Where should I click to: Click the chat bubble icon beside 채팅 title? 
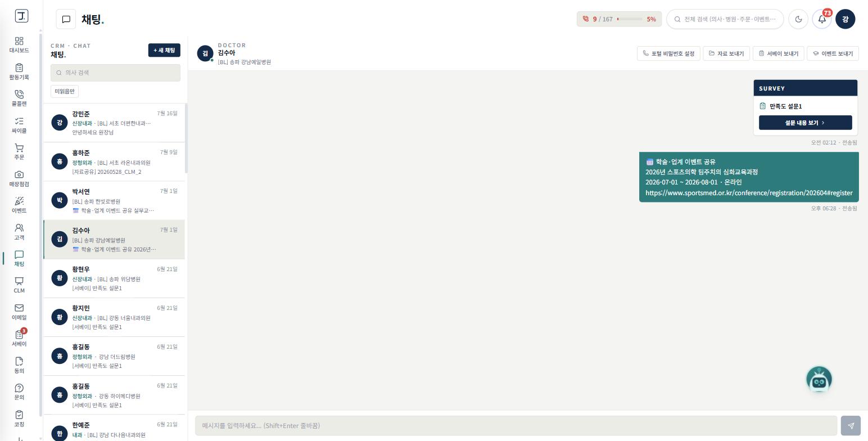[66, 19]
